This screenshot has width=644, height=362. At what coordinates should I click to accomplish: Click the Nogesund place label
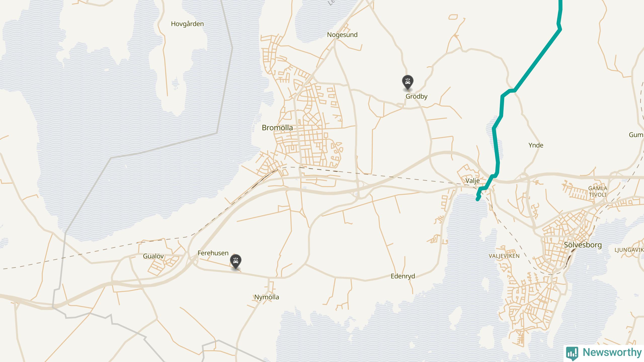click(342, 35)
